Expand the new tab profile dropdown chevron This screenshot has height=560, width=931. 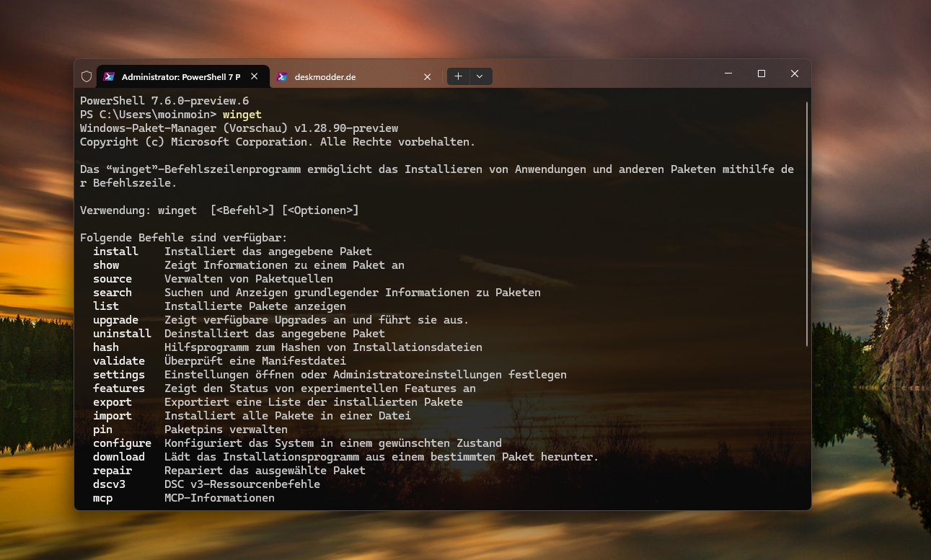click(x=480, y=76)
